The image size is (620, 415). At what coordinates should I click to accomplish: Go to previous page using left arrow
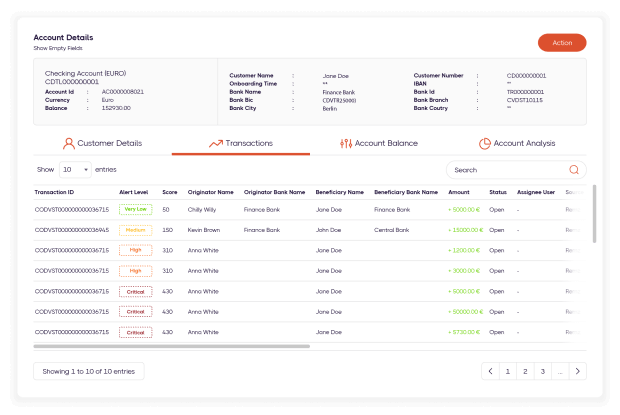[490, 371]
